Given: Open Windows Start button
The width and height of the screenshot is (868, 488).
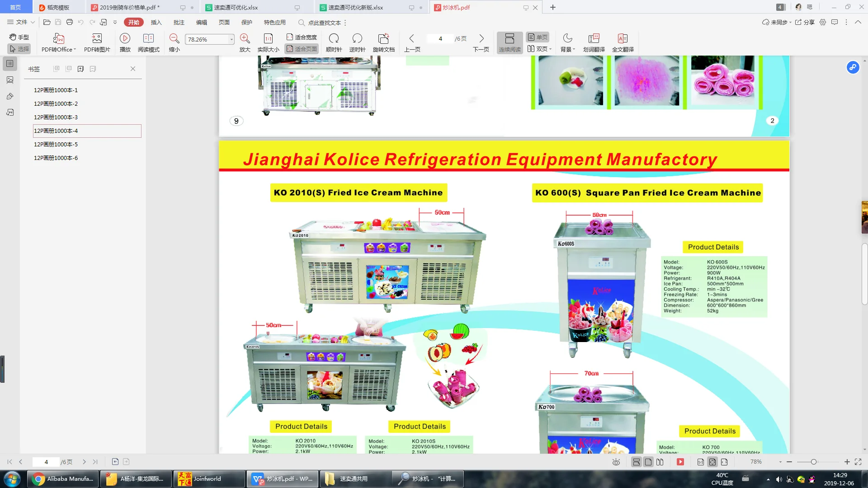Looking at the screenshot, I should pyautogui.click(x=12, y=479).
